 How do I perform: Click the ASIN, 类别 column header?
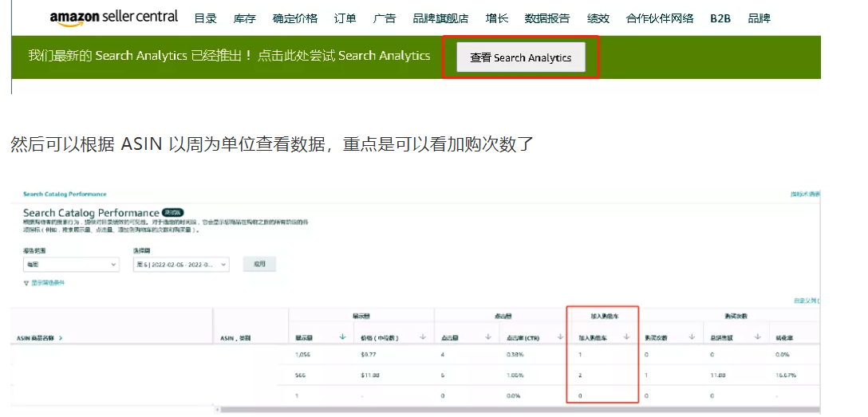click(x=235, y=337)
